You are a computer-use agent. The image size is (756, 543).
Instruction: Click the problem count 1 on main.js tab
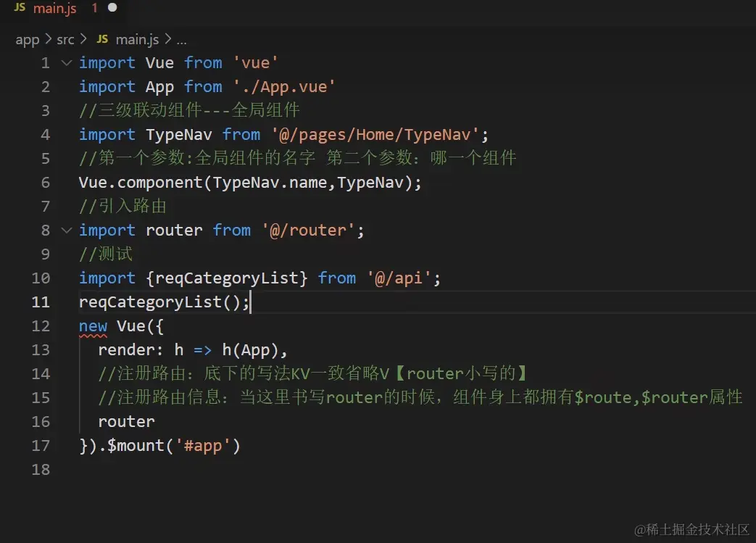click(x=94, y=8)
